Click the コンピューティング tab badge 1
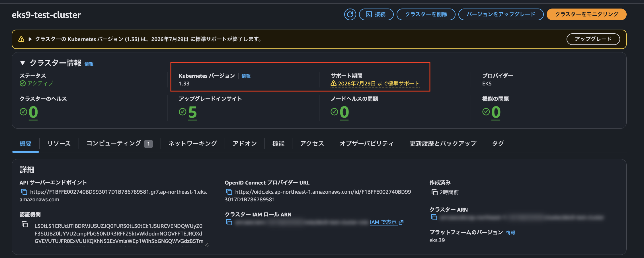This screenshot has width=644, height=258. tap(148, 144)
